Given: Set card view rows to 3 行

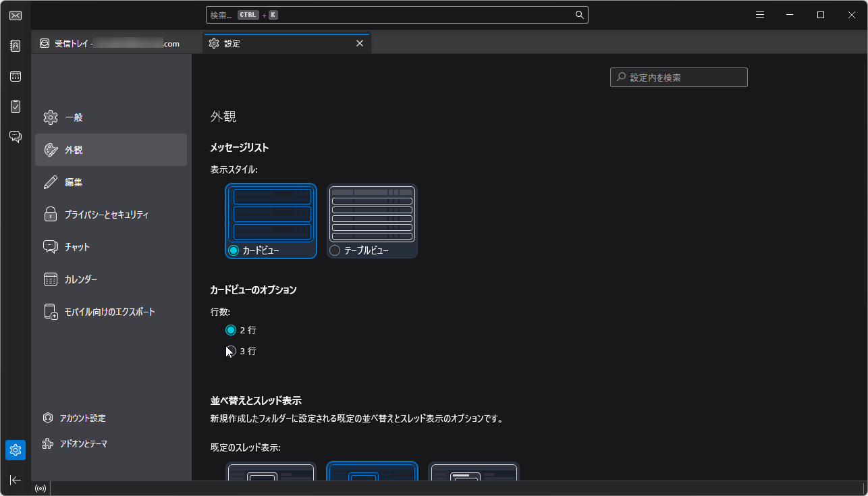Looking at the screenshot, I should coord(231,351).
